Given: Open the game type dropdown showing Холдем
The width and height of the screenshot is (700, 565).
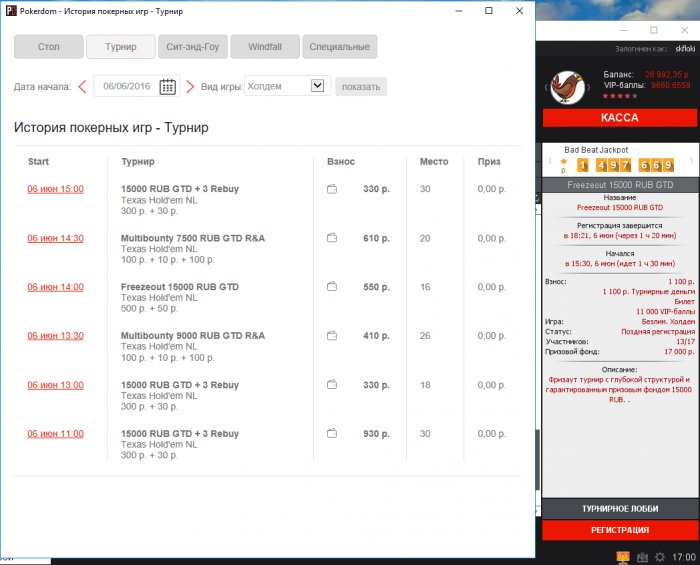Looking at the screenshot, I should 288,86.
